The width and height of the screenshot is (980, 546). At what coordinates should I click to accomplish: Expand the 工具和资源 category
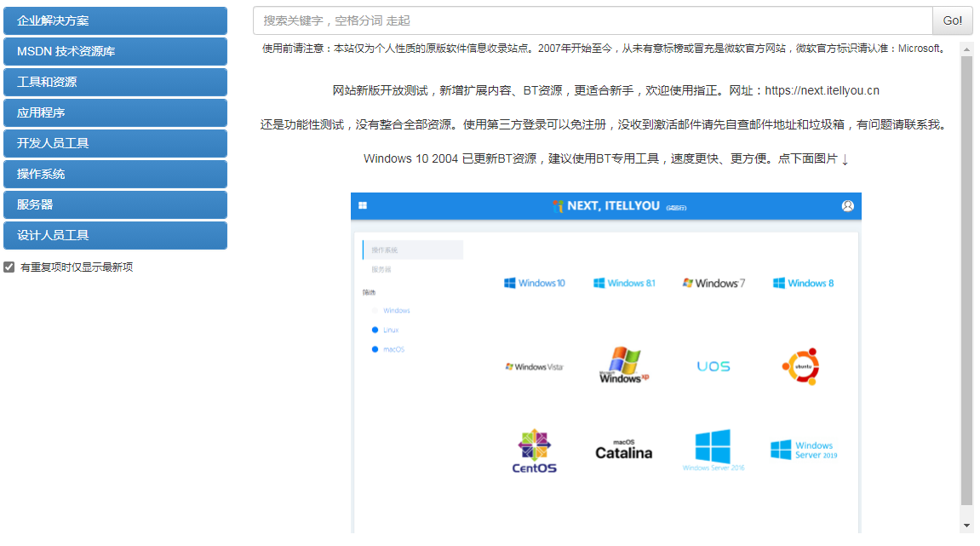[115, 82]
